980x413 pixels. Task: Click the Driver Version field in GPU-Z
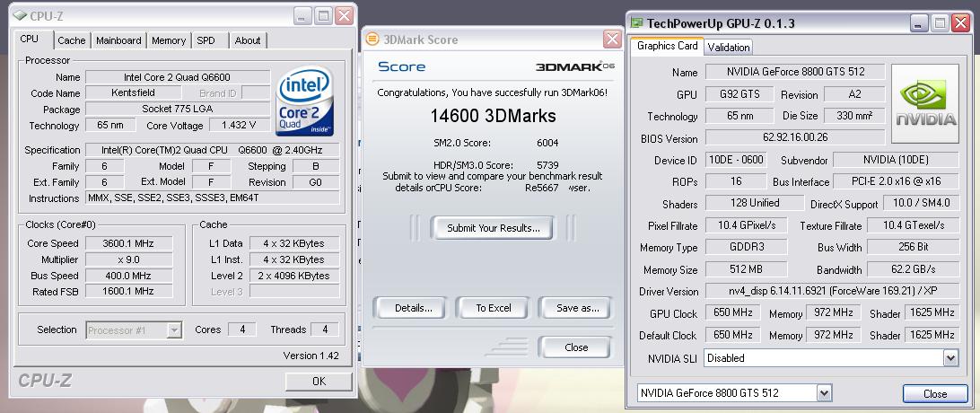click(x=832, y=291)
